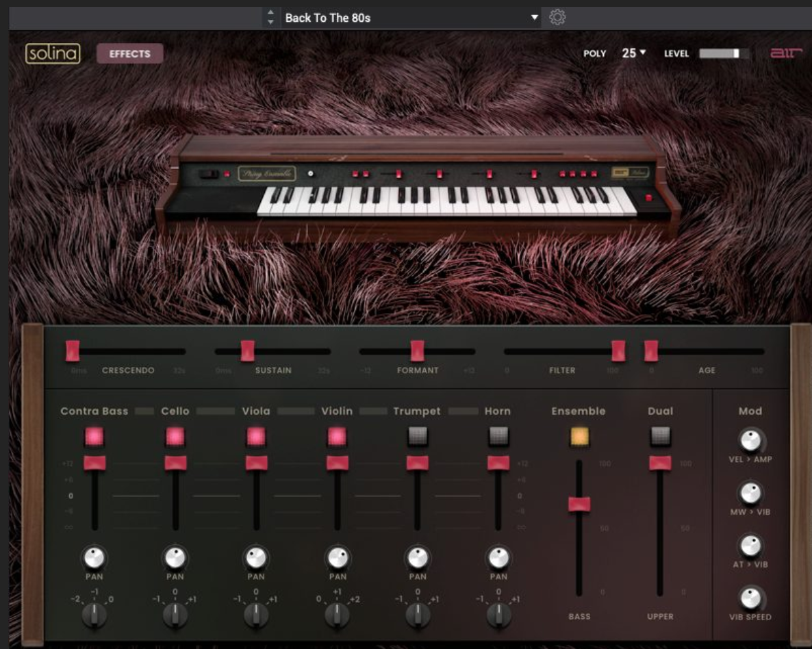
Task: Toggle the Ensemble effect button
Action: coord(579,436)
